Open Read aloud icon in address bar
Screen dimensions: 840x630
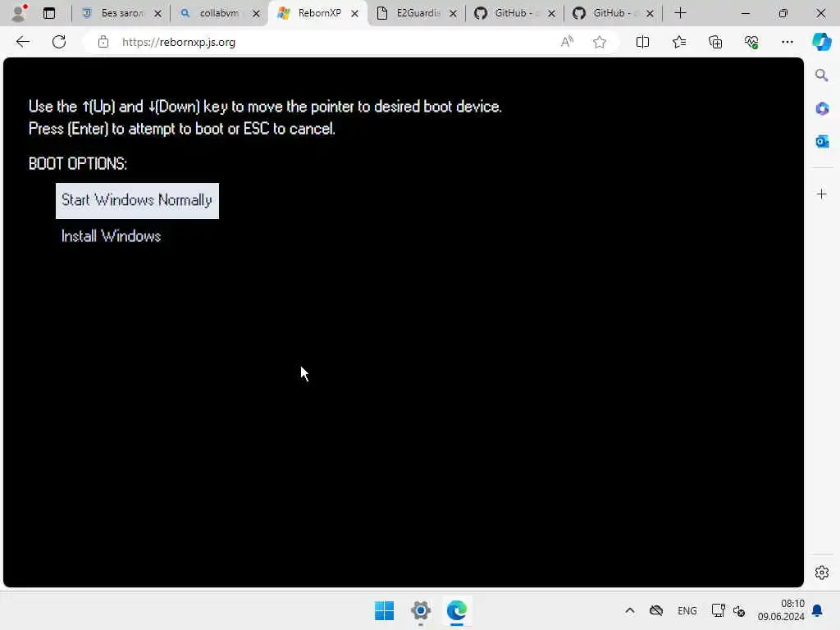tap(567, 42)
